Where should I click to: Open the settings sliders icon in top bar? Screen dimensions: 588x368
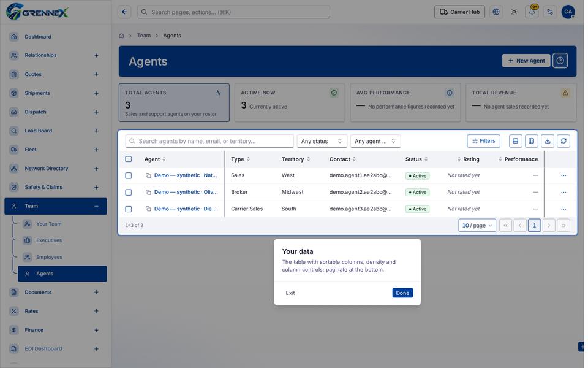550,12
